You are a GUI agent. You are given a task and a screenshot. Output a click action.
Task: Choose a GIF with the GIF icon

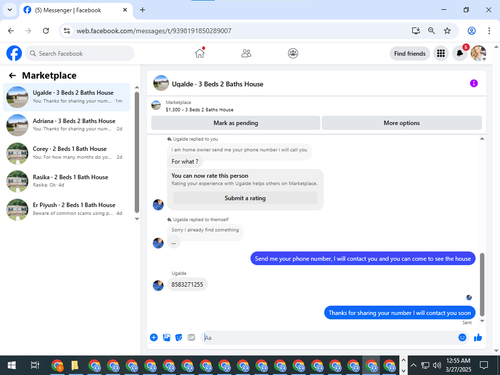click(x=191, y=337)
